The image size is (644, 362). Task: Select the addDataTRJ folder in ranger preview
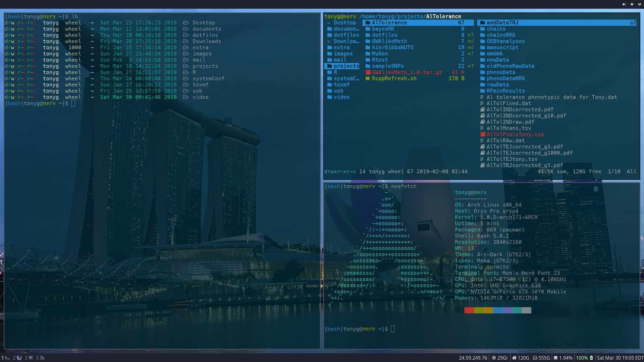coord(557,22)
